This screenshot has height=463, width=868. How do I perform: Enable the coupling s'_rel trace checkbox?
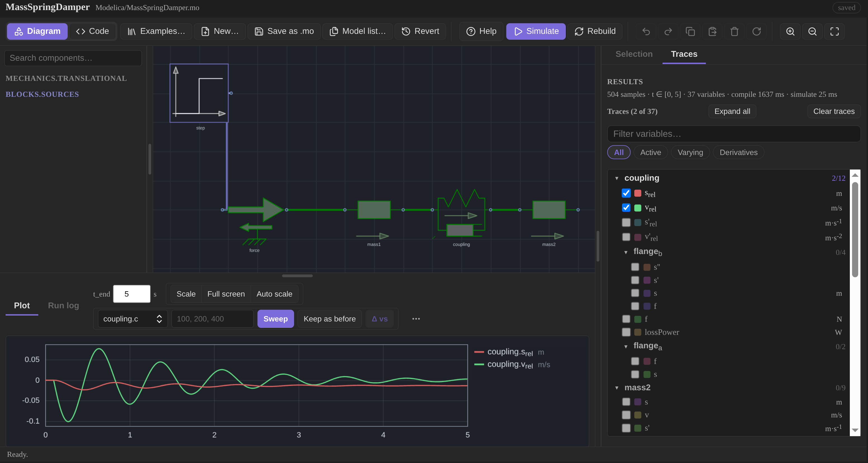point(626,223)
